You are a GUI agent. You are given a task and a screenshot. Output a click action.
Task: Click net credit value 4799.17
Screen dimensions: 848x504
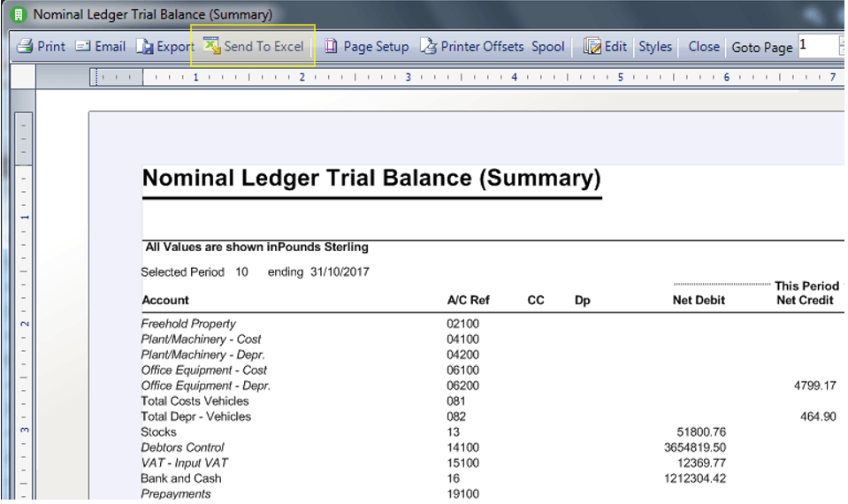815,386
